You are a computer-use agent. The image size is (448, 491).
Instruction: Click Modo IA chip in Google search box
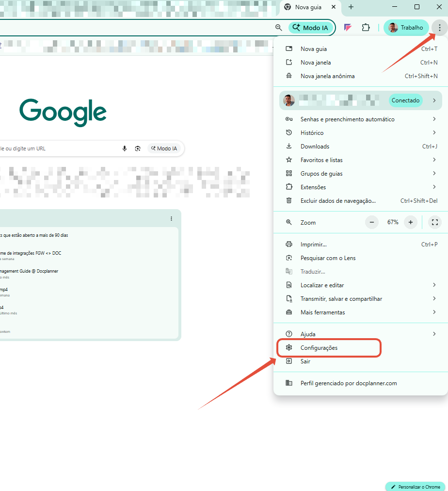(164, 148)
